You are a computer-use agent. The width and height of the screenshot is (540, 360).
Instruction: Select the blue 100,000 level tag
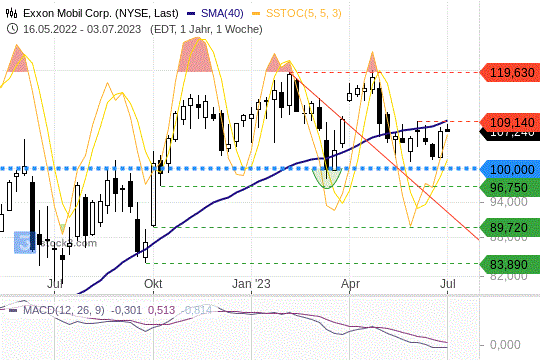[x=509, y=169]
